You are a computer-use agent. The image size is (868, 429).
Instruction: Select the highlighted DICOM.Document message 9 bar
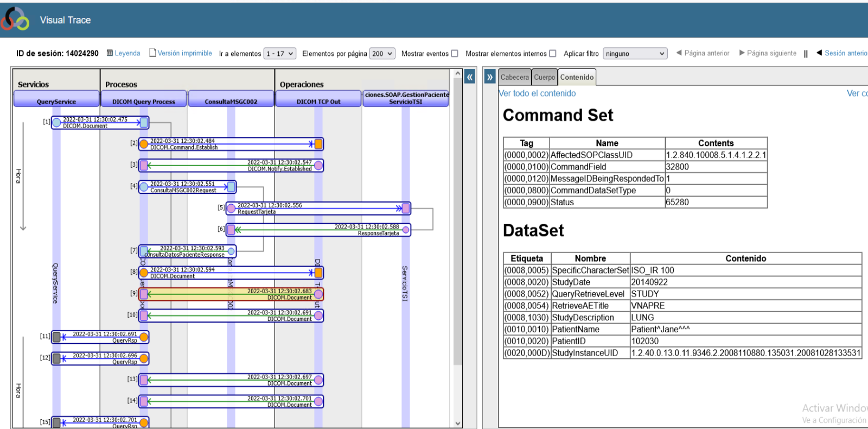pyautogui.click(x=231, y=294)
